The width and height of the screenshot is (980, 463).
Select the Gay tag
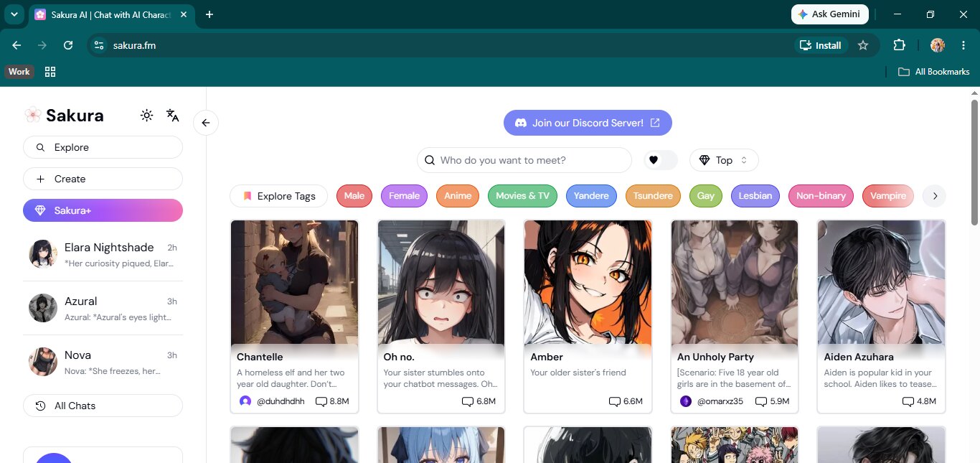(706, 196)
